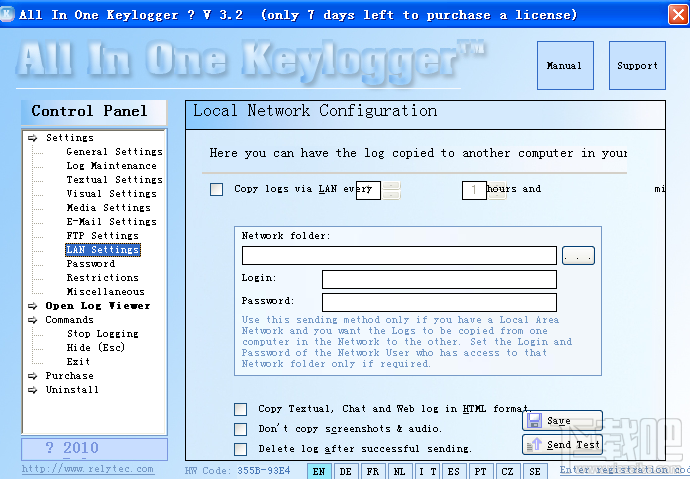Click the browse (...) button for network folder

click(x=578, y=256)
